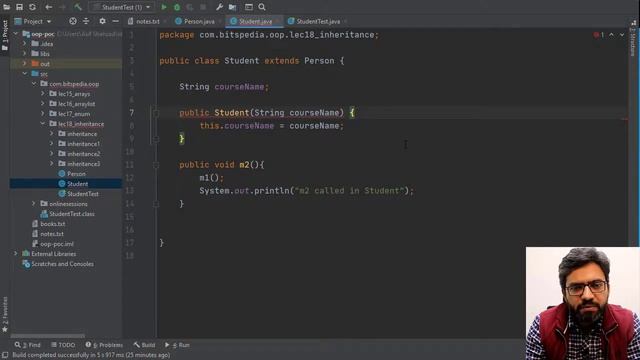Click the forward navigation arrow icon

62,7
